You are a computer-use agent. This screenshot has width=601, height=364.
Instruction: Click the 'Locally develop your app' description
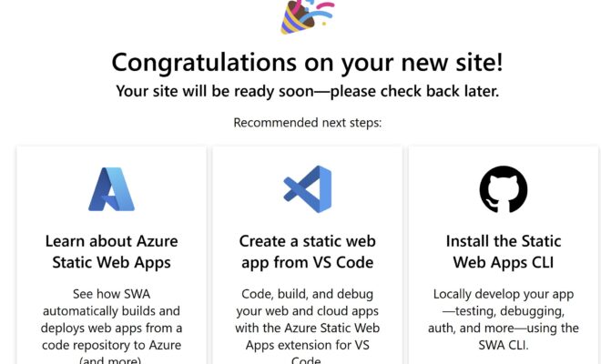504,319
